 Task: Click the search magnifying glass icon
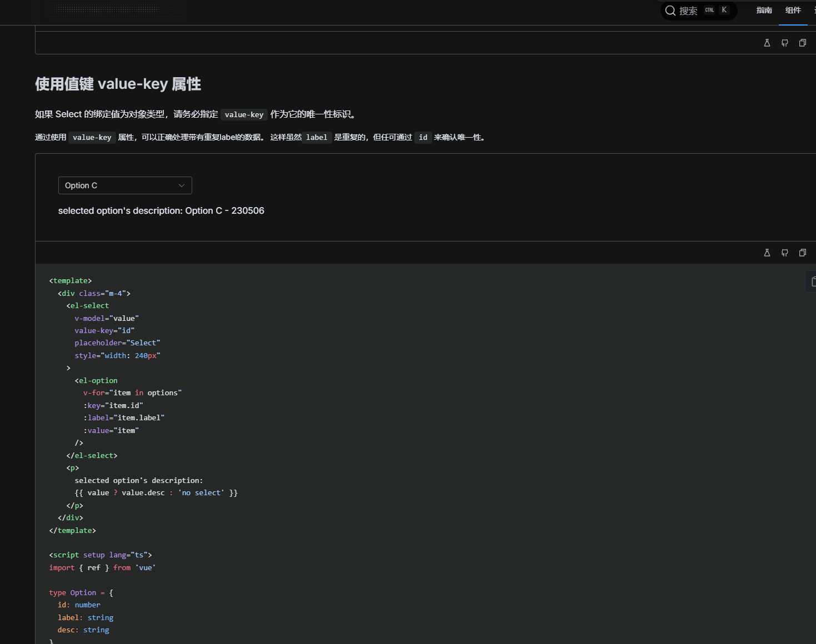670,10
